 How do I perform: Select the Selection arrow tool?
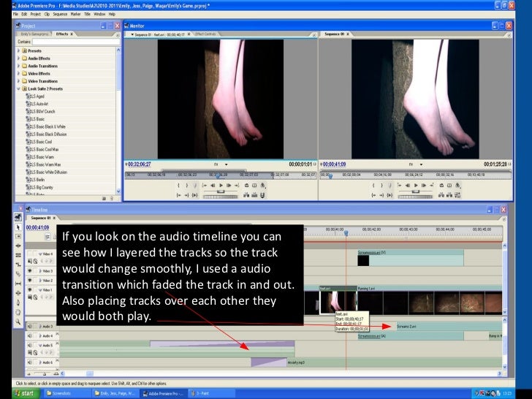pyautogui.click(x=18, y=227)
